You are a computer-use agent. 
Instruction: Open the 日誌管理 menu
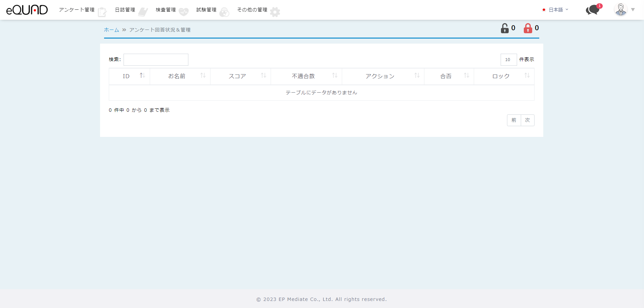point(125,10)
